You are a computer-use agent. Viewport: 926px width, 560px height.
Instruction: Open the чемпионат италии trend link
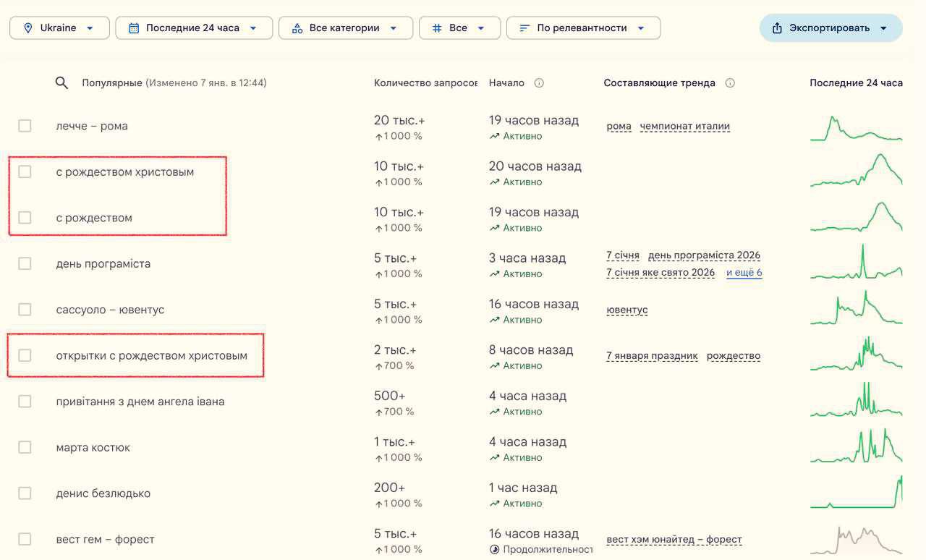pyautogui.click(x=684, y=127)
